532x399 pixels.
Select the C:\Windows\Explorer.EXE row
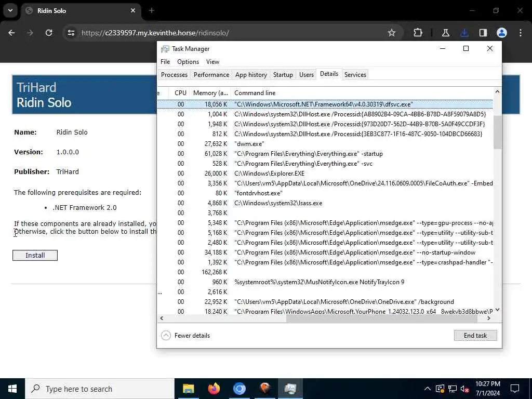(x=325, y=174)
